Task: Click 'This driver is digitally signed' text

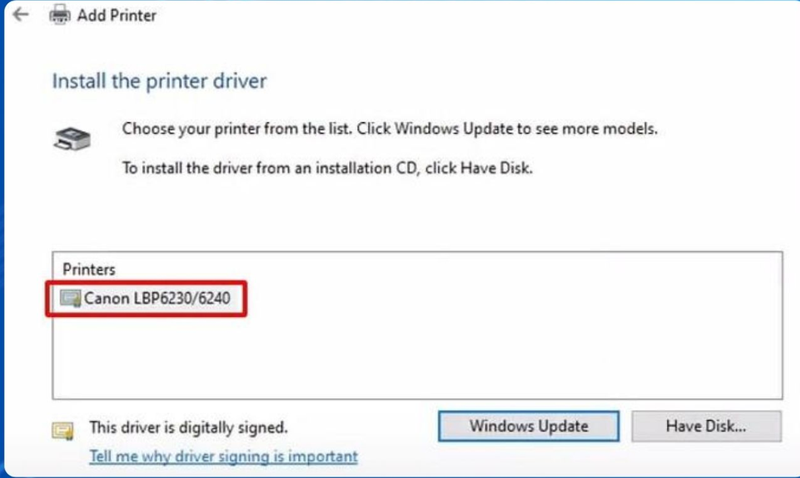Action: (x=188, y=427)
